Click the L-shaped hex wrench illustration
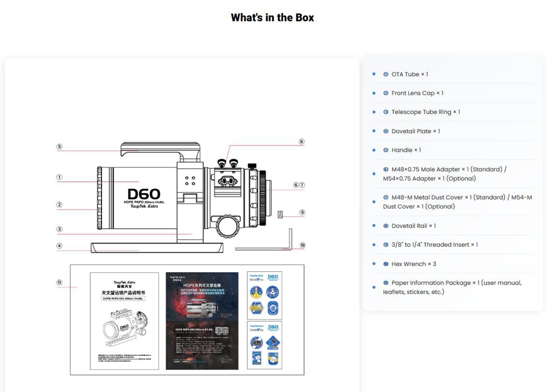The height and width of the screenshot is (392, 558). tap(289, 241)
